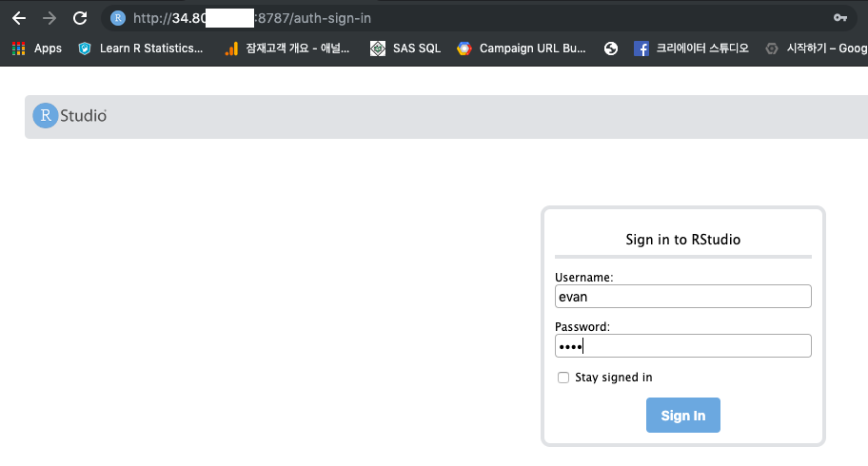
Task: Click the RStudio logo in header
Action: coord(69,116)
